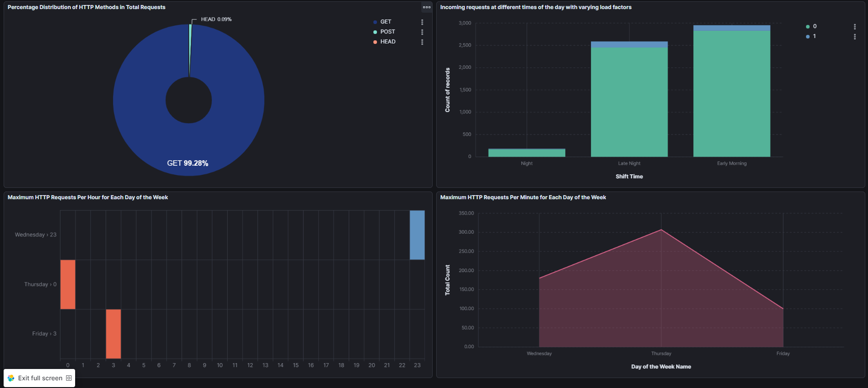The height and width of the screenshot is (388, 868).
Task: Toggle load factor 1 legend item
Action: click(814, 36)
